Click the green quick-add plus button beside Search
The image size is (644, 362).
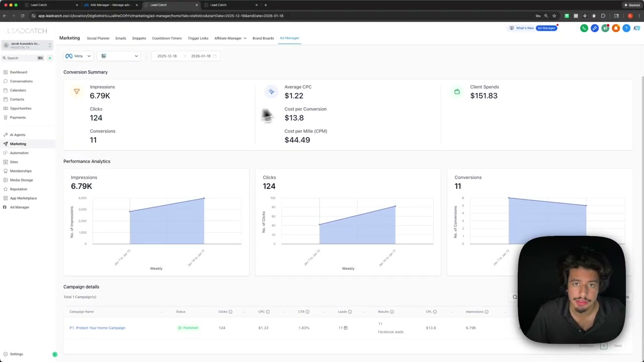[49, 58]
